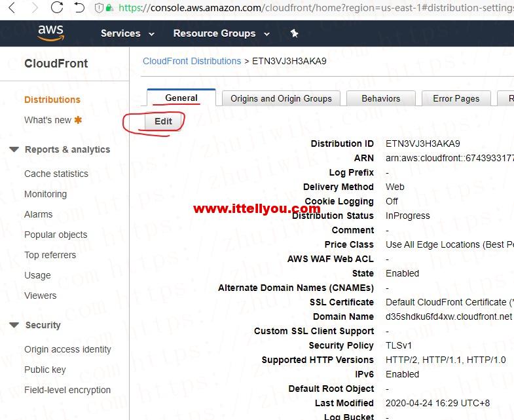
Task: Open the Usage report
Action: tap(37, 275)
